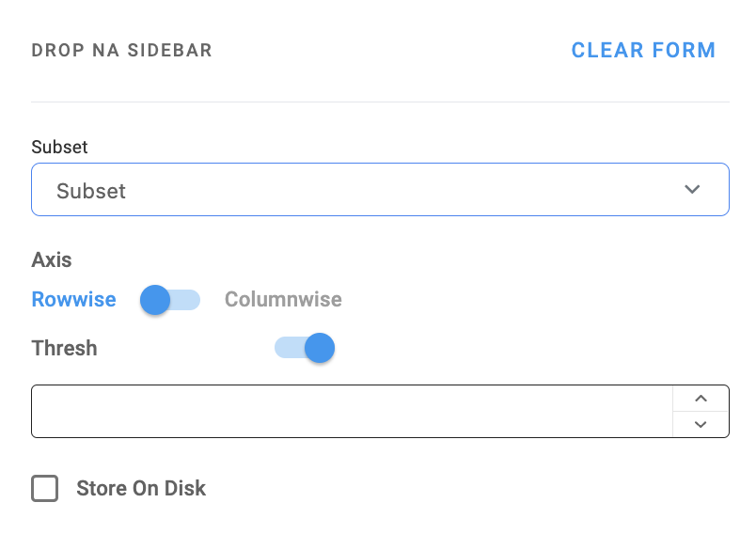Click the CLEAR FORM button
This screenshot has height=534, width=756.
tap(643, 51)
